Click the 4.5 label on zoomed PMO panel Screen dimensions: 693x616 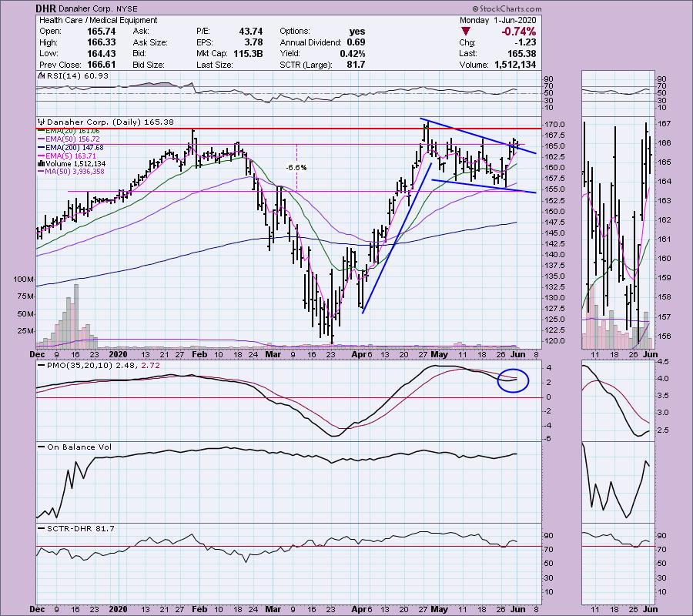pos(665,361)
